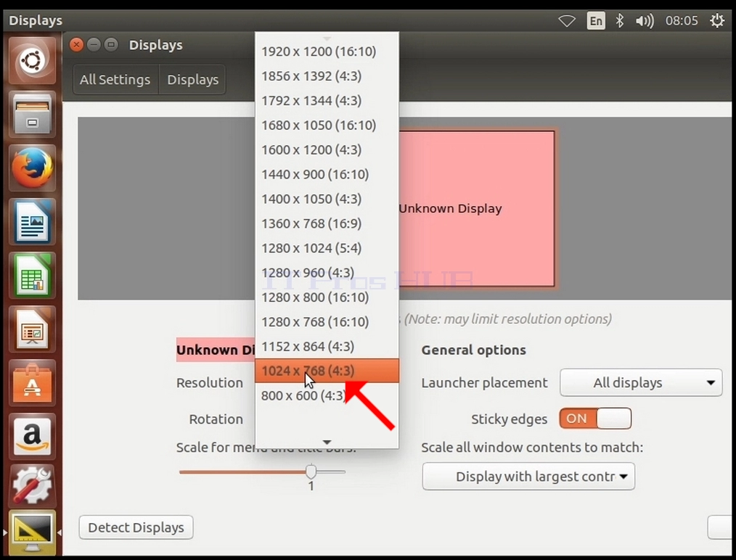
Task: Open System Settings wrench and gear icon
Action: click(x=32, y=485)
